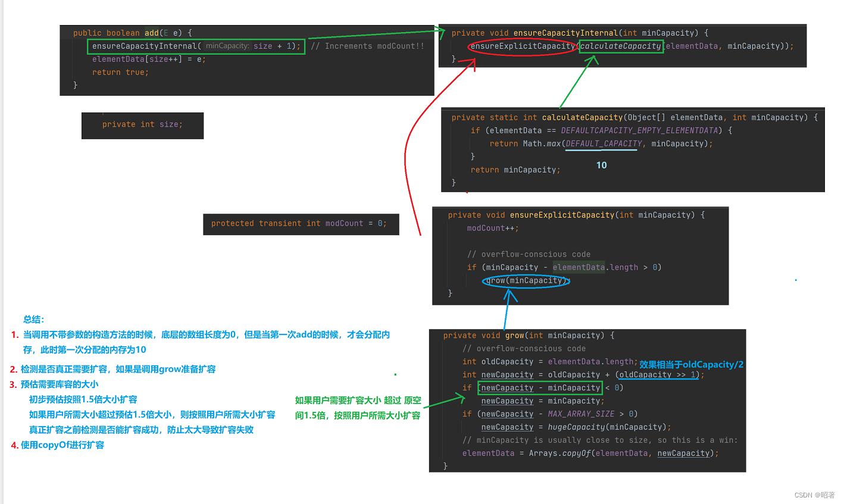Select the 'return Math.max(DEFAULT_CAPACITY, minCapacity);' line
844x504 pixels.
(601, 143)
